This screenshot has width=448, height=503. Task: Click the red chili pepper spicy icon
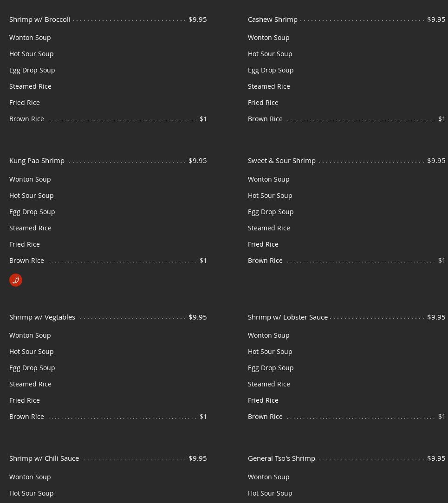(x=16, y=280)
